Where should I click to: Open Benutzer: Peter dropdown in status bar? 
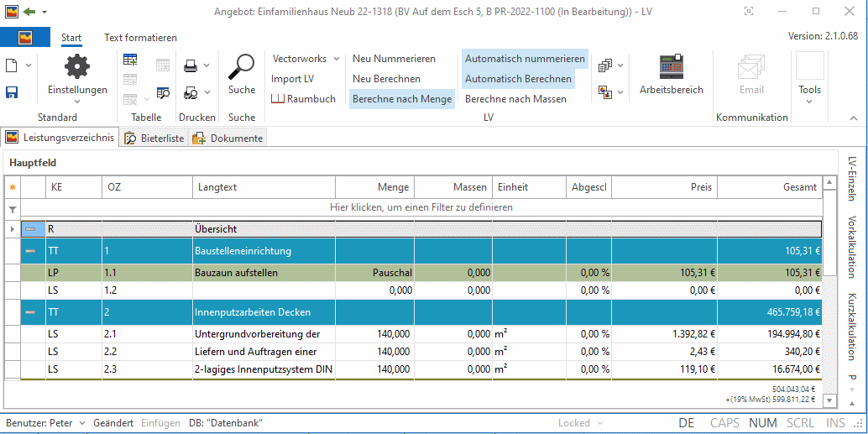click(82, 423)
